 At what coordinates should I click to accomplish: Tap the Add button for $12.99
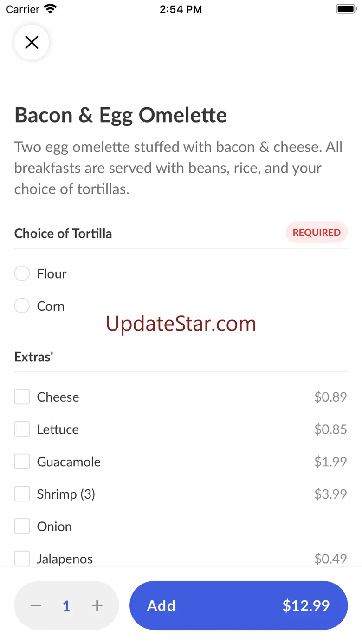(238, 605)
